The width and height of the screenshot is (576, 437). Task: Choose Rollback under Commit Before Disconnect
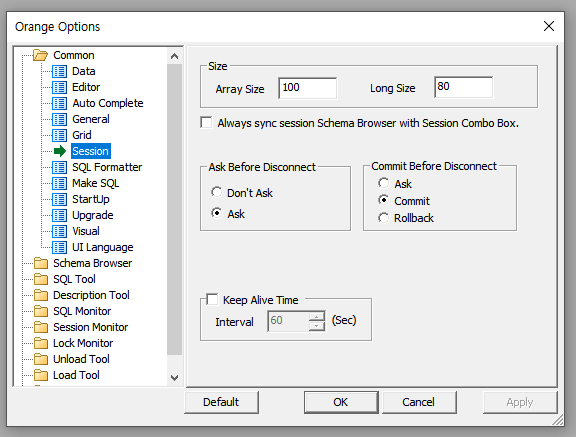pos(383,218)
